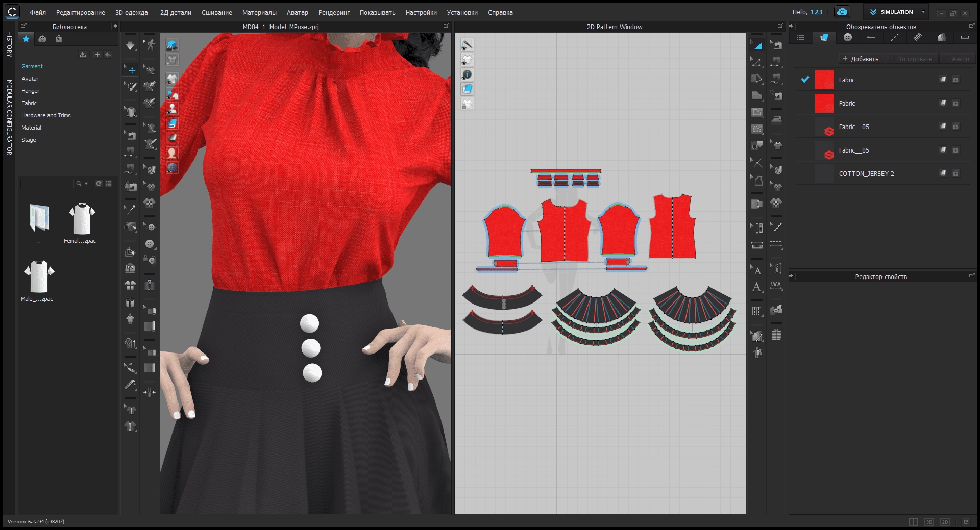The image size is (980, 530).
Task: Select the Select/Move tool in 3D toolbar
Action: click(x=131, y=70)
